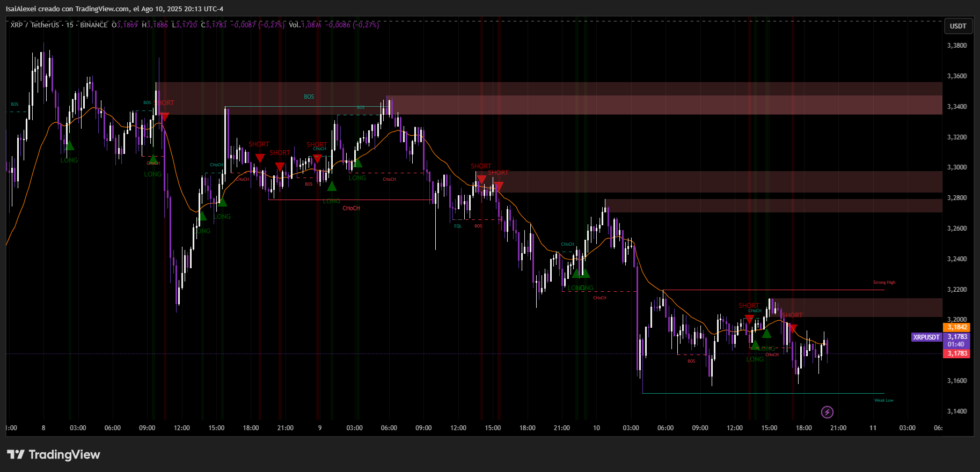Select the Strong High level label

coord(883,282)
